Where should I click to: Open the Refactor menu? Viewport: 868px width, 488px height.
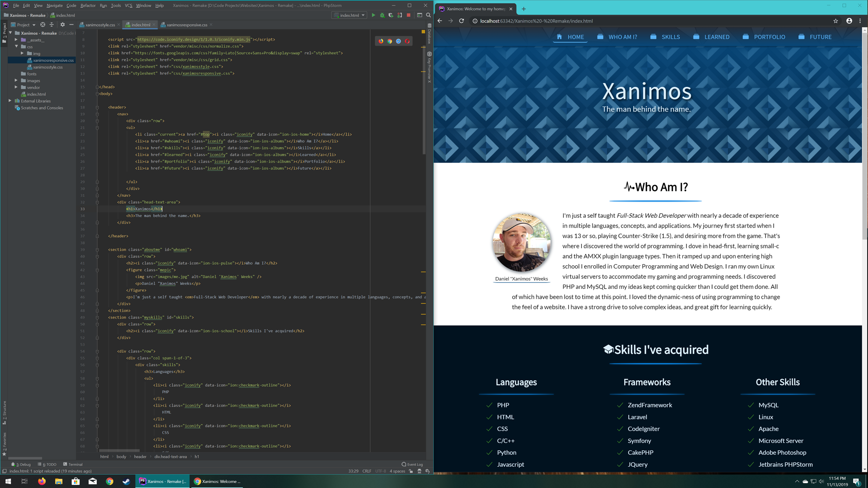click(x=88, y=5)
